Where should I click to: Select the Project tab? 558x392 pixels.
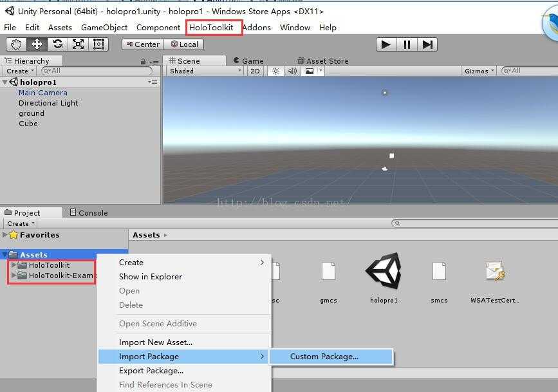click(x=32, y=213)
